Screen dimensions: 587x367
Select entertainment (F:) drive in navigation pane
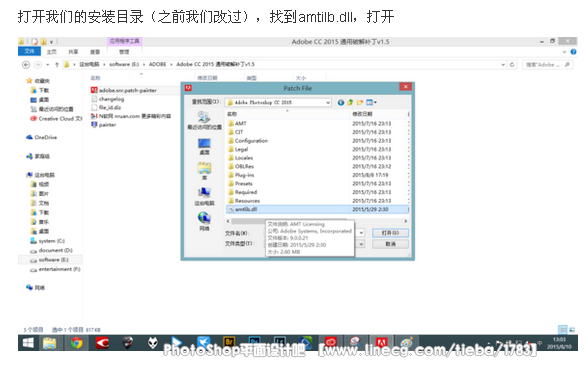pos(55,269)
